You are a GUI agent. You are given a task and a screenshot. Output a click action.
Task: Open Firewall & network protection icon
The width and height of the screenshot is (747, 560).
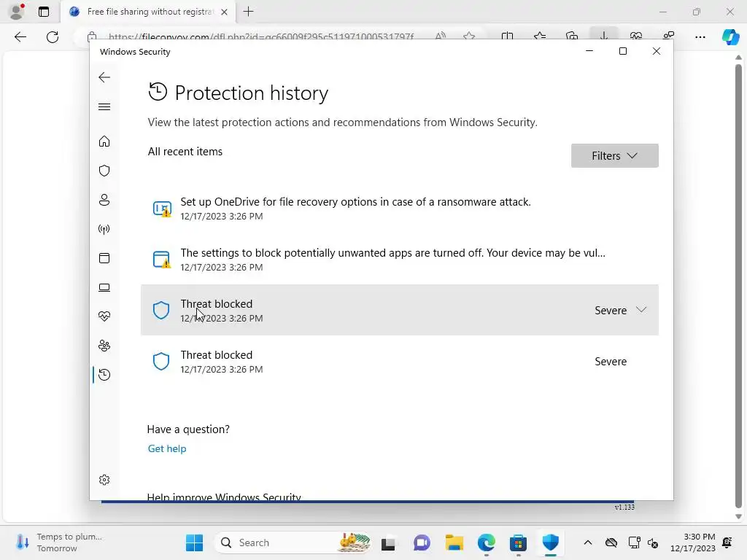point(104,229)
